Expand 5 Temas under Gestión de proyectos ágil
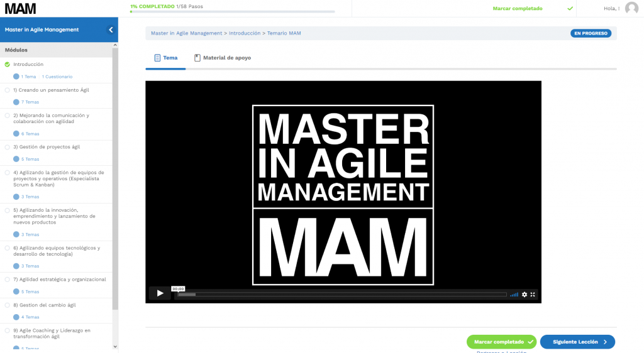Image resolution: width=644 pixels, height=353 pixels. pos(26,159)
